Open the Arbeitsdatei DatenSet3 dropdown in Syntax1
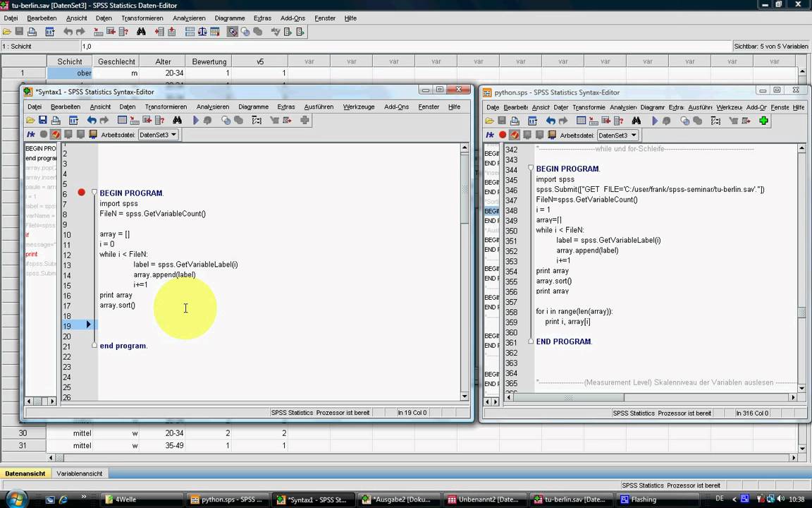The width and height of the screenshot is (812, 508). point(158,135)
